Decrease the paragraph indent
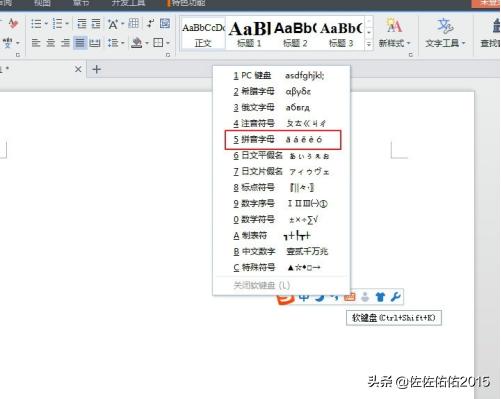Image resolution: width=501 pixels, height=399 pixels. click(82, 24)
